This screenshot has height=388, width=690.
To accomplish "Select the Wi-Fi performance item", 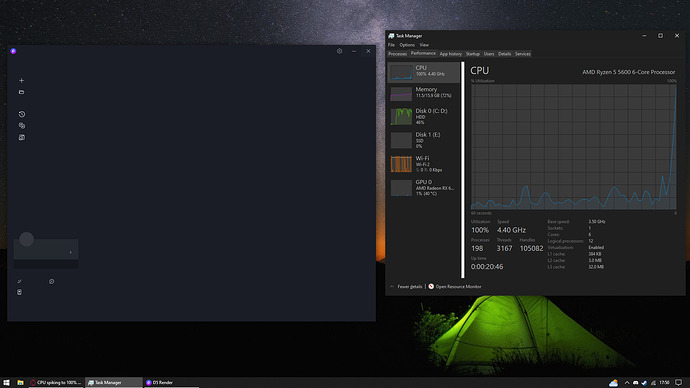I will coord(423,164).
